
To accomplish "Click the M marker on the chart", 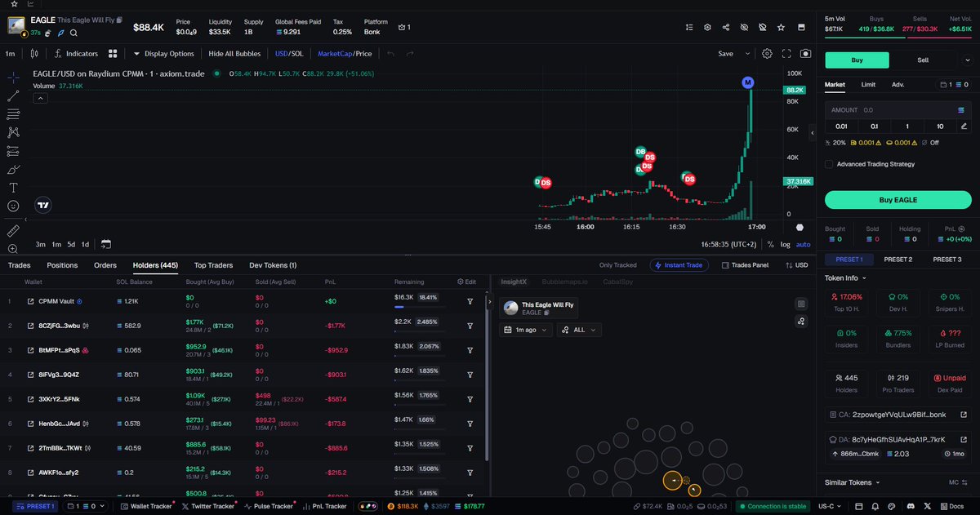I will (x=748, y=82).
